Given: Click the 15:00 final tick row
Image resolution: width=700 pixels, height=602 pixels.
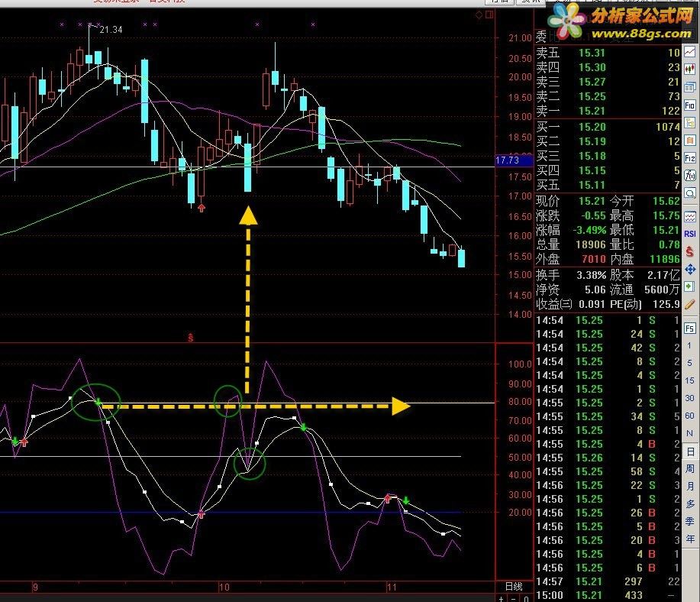Looking at the screenshot, I should pyautogui.click(x=608, y=595).
